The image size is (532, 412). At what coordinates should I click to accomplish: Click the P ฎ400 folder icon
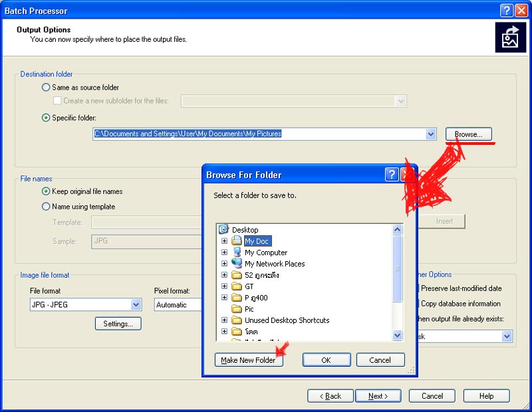[237, 298]
